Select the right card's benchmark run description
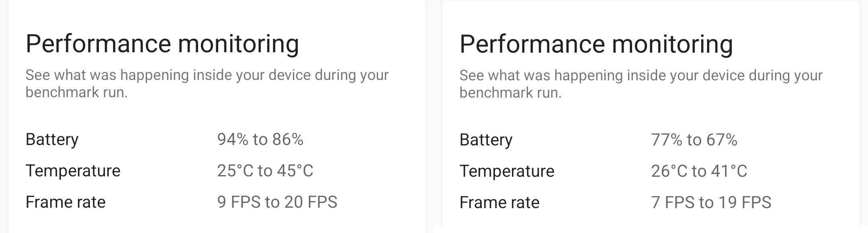 tap(641, 84)
